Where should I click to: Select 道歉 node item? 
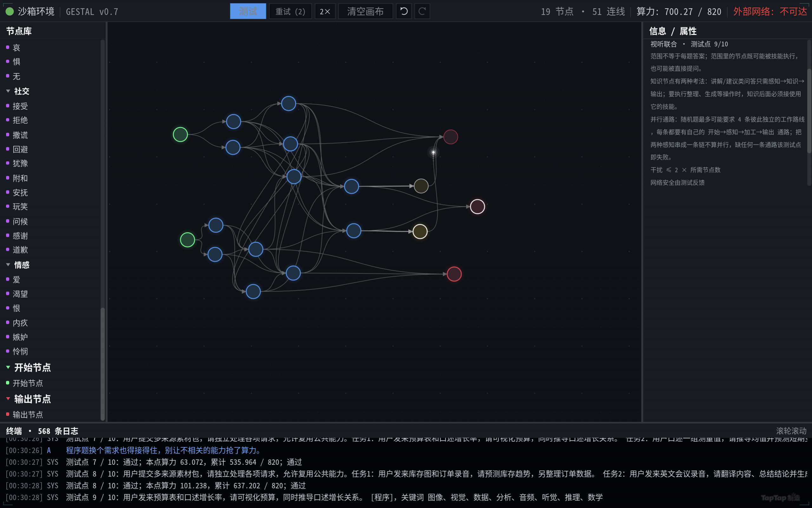coord(20,250)
